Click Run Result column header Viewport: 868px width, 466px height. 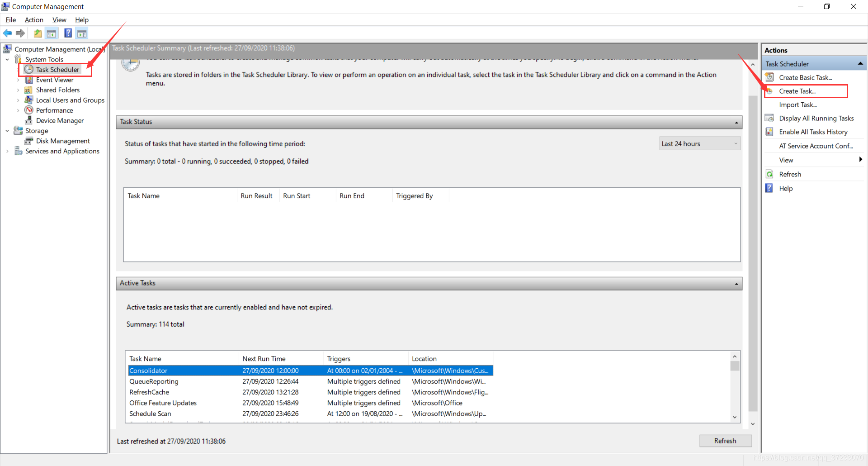[258, 195]
